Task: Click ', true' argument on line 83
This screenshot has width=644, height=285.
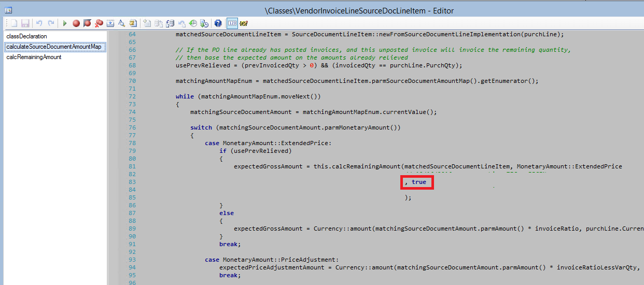Action: 417,182
